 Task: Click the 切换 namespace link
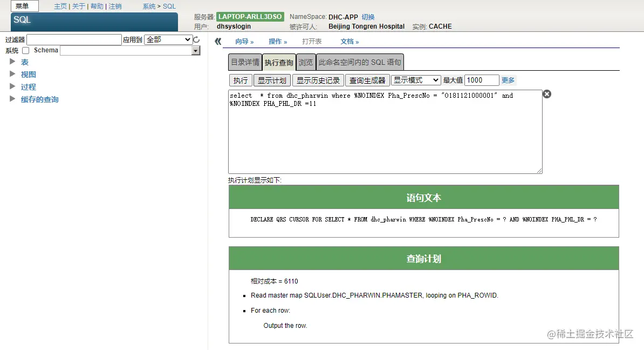click(x=368, y=17)
